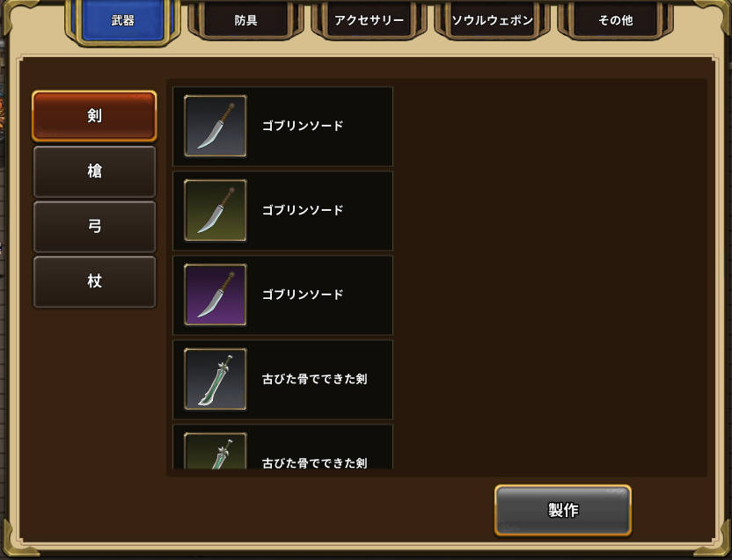Select the 剣 weapon category
Viewport: 732px width, 560px height.
click(94, 116)
